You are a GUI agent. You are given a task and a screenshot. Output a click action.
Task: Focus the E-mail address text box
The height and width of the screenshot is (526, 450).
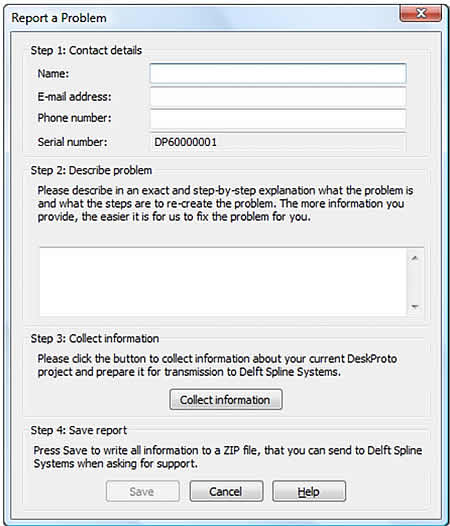coord(278,97)
